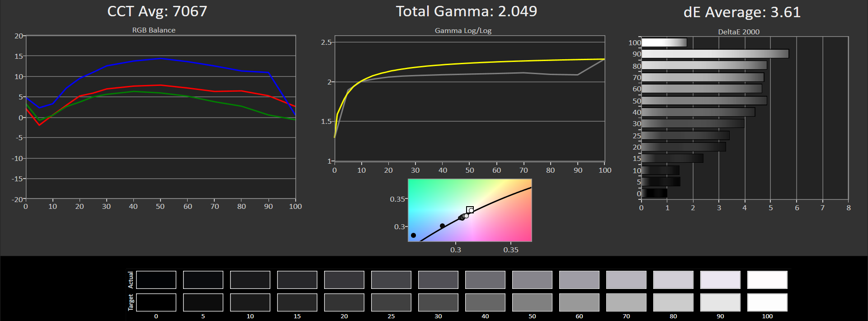Click the Target swatch for level 30
Screen dimensions: 868x321
[x=438, y=302]
